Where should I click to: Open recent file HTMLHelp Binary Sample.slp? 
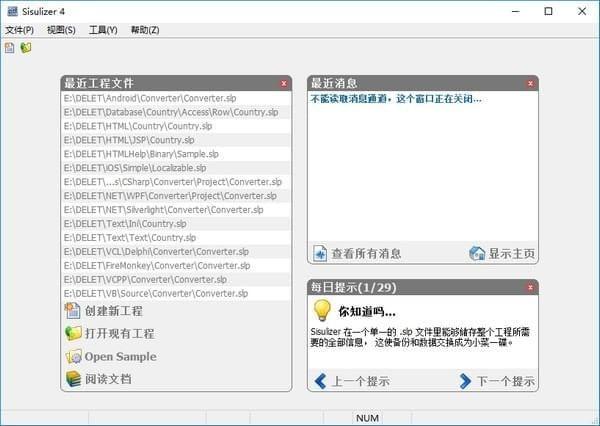click(176, 154)
